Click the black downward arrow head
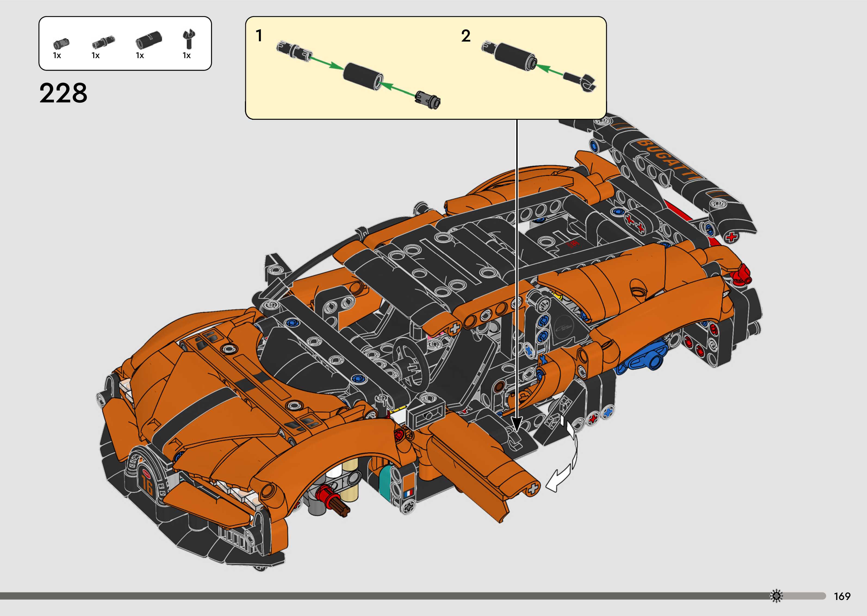This screenshot has height=616, width=867. coord(517,423)
